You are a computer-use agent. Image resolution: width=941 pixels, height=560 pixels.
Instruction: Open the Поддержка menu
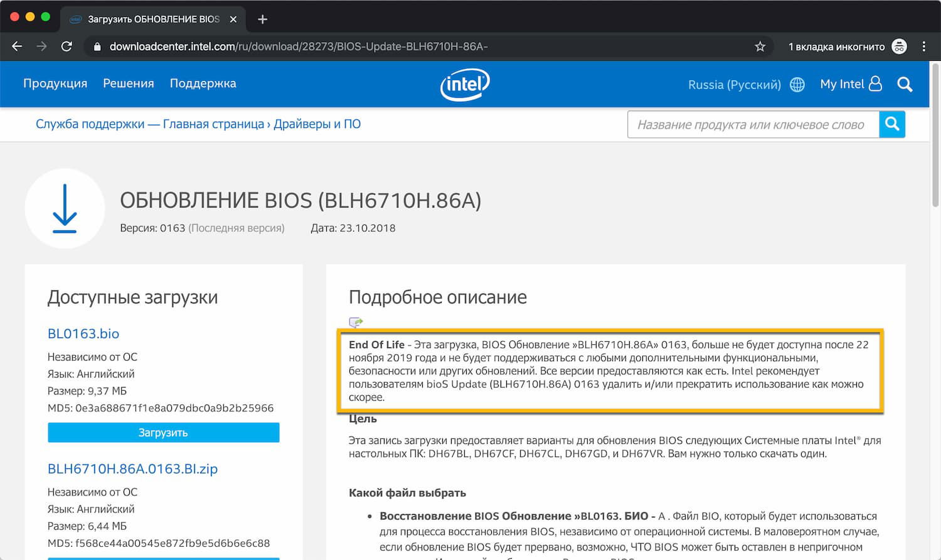(x=202, y=83)
